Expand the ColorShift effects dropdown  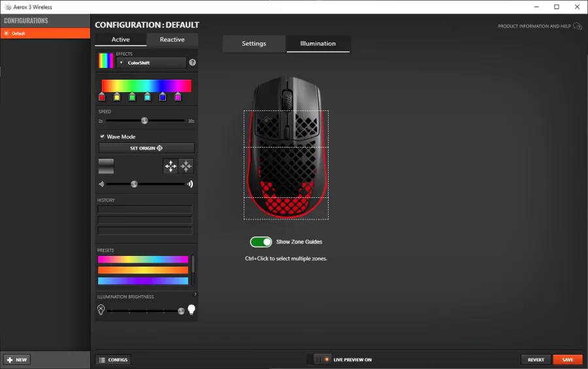[x=152, y=63]
